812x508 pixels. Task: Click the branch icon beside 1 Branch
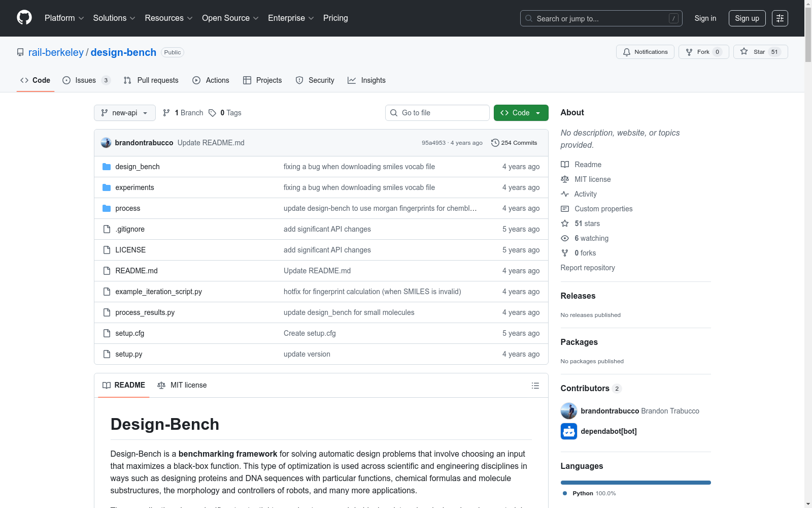pos(166,113)
